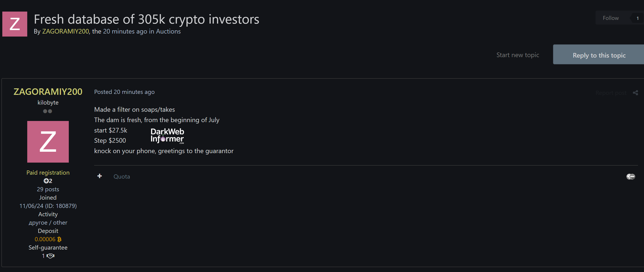Click the kilobyte rank dots
The height and width of the screenshot is (272, 644).
(48, 111)
